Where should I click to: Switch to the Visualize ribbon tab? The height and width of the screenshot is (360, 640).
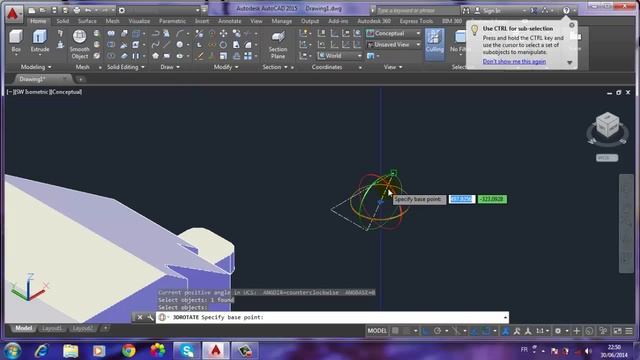(x=139, y=21)
